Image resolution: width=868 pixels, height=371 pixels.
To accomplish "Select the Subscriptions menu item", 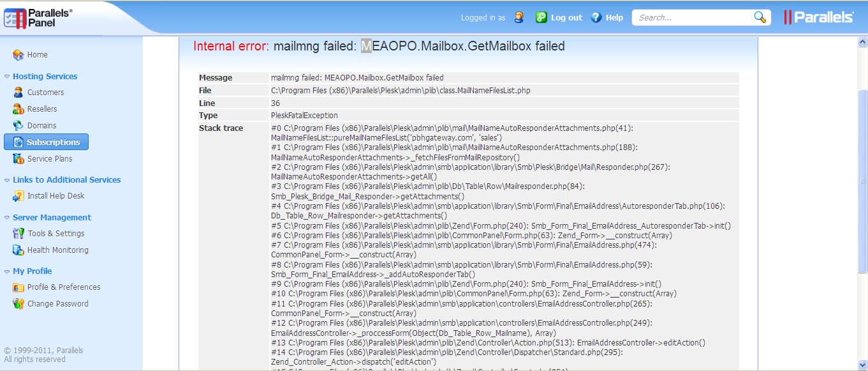I will (46, 142).
